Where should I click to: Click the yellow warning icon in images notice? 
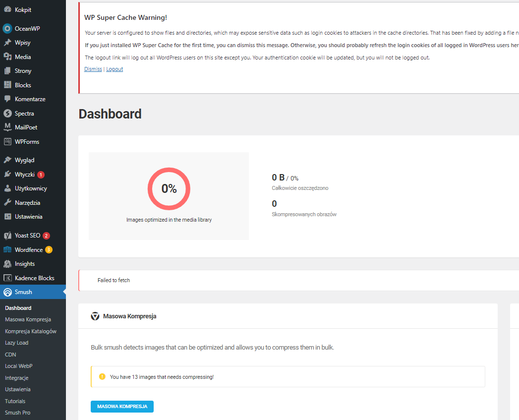(x=102, y=376)
